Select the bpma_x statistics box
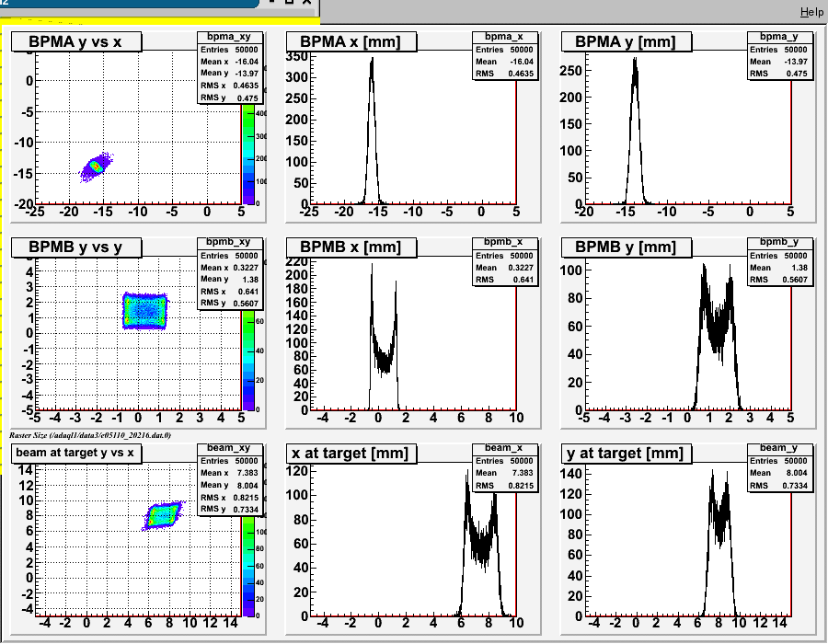 click(x=505, y=56)
